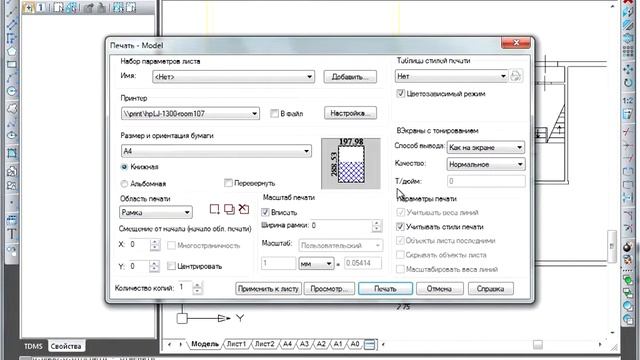Open the 'TDMS' panel tab
The width and height of the screenshot is (640, 360).
[33, 346]
